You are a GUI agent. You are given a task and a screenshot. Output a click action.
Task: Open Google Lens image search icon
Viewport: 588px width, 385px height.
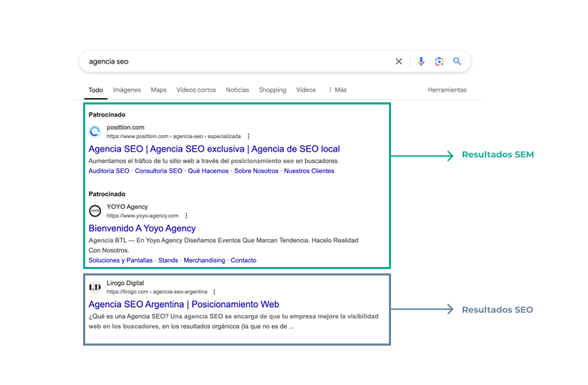tap(439, 62)
